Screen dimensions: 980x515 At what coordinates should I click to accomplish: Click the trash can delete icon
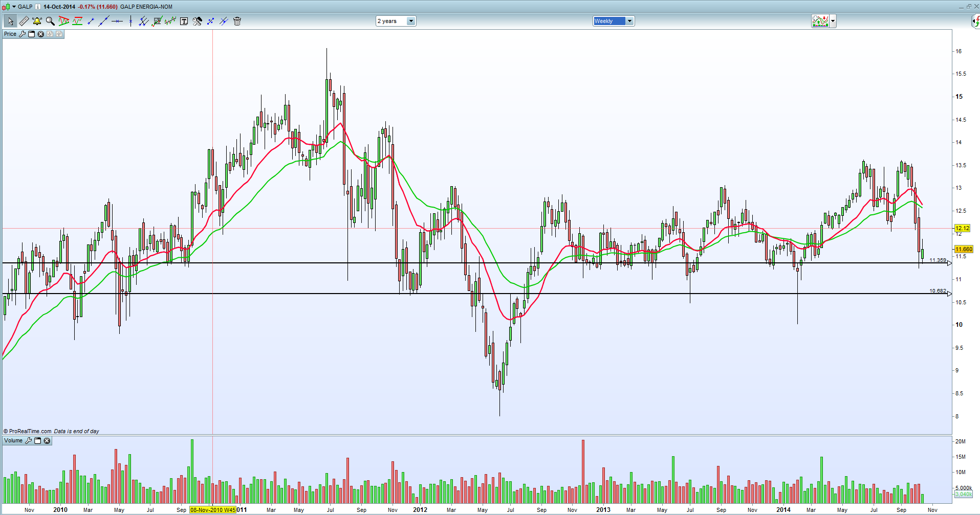(x=237, y=21)
